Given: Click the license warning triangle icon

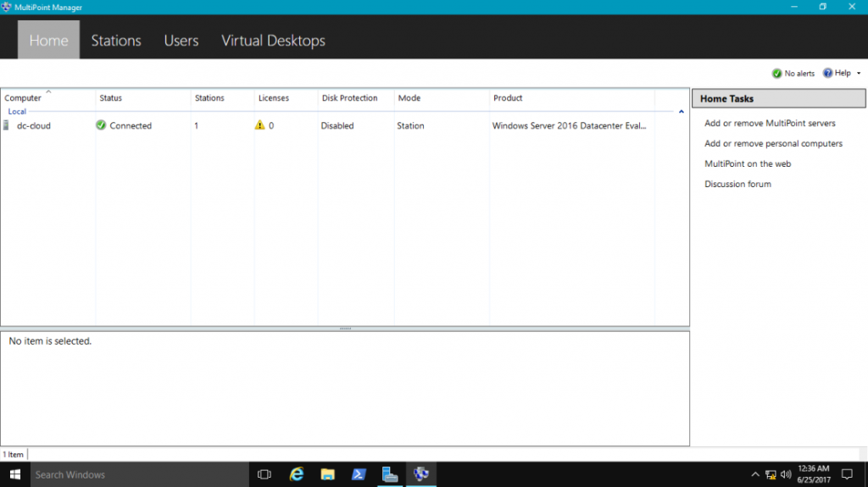Looking at the screenshot, I should (259, 125).
